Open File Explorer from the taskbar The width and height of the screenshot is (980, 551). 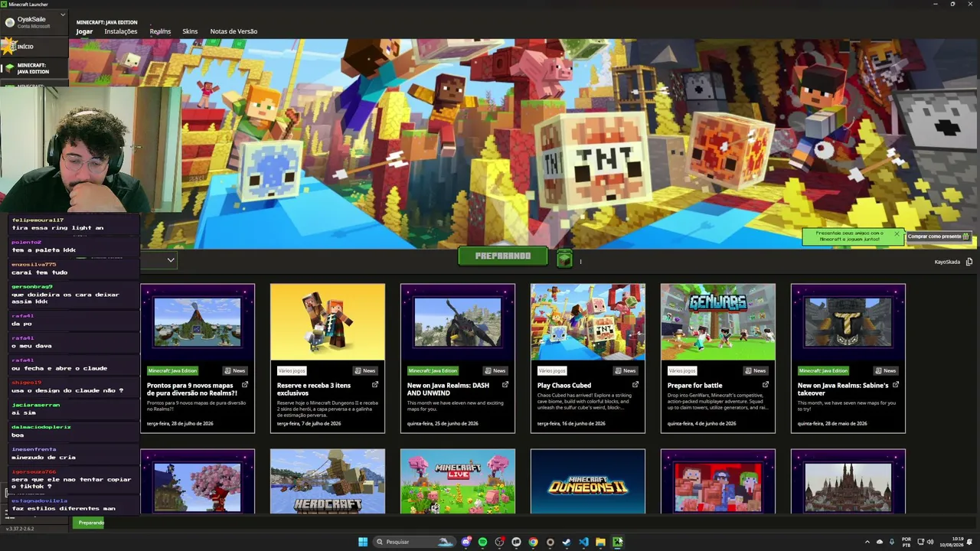point(601,542)
